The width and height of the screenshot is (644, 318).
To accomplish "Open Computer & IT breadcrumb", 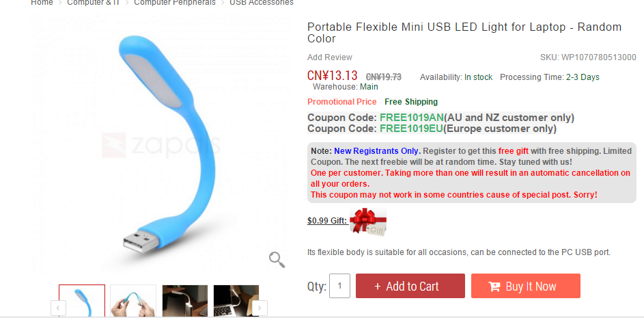I will (x=94, y=3).
